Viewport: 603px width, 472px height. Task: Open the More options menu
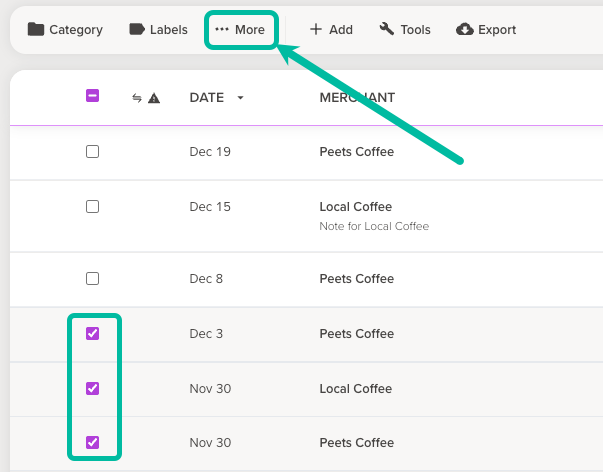pyautogui.click(x=240, y=30)
